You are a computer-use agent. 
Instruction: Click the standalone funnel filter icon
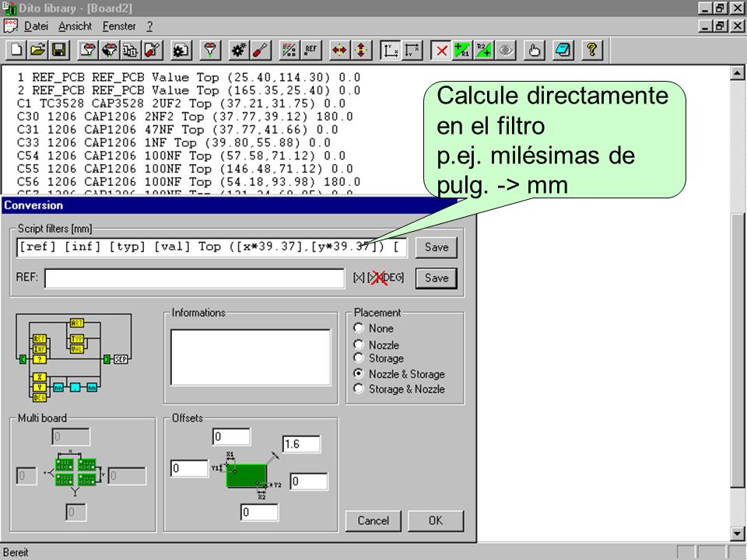coord(210,50)
